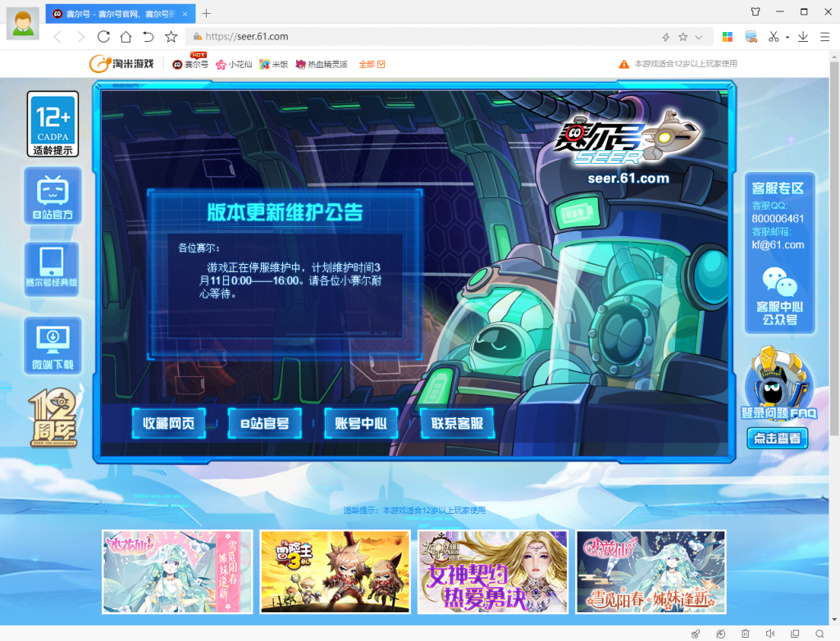Click the zoom magnifier icon in status bar
The height and width of the screenshot is (641, 840).
[819, 634]
